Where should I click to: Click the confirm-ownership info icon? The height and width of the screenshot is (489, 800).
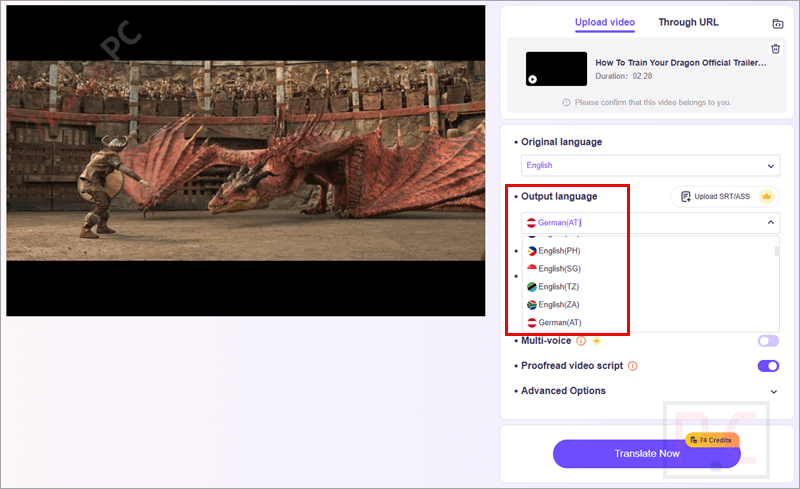point(566,103)
